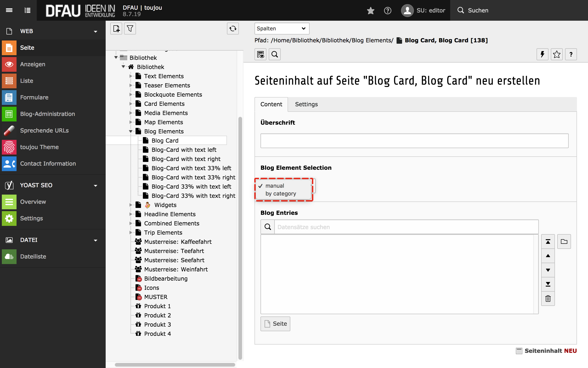588x368 pixels.
Task: Browse records with the folder icon
Action: click(x=564, y=241)
